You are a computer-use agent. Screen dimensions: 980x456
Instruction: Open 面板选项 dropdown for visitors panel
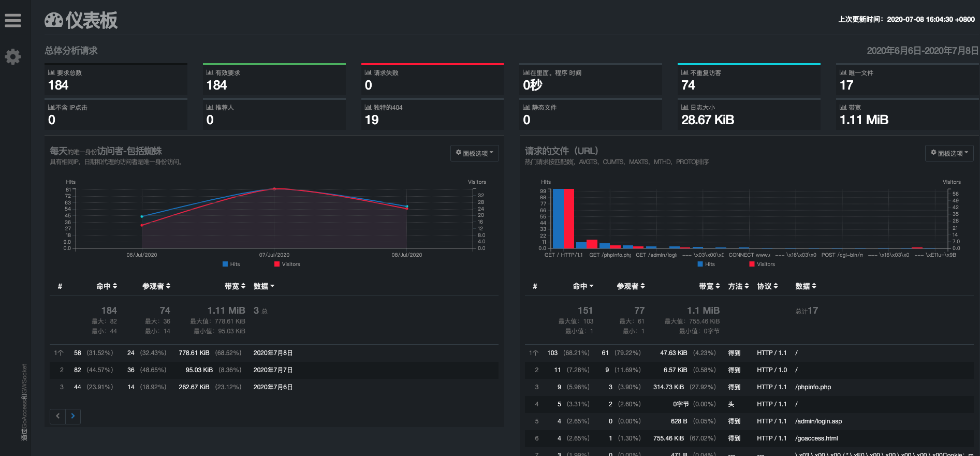tap(475, 153)
